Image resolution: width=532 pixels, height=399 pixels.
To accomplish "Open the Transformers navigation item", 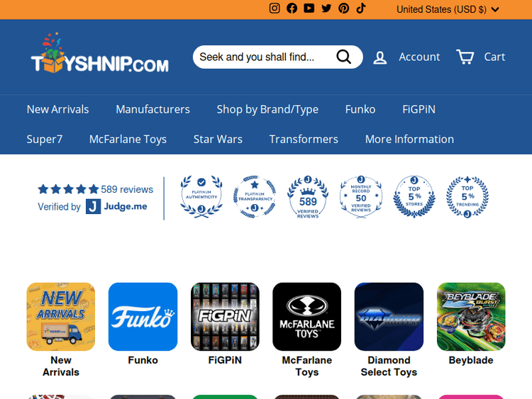I will point(304,139).
